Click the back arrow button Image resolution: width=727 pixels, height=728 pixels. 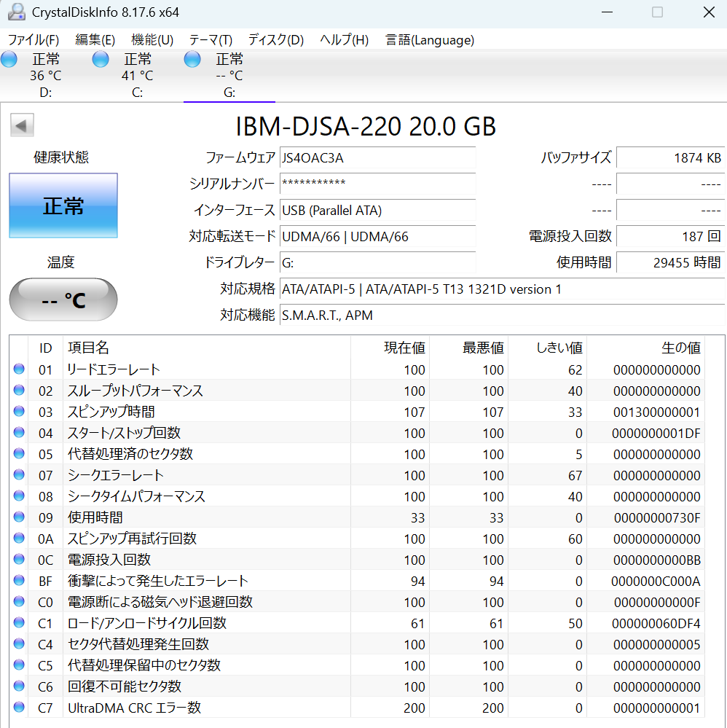pyautogui.click(x=22, y=125)
